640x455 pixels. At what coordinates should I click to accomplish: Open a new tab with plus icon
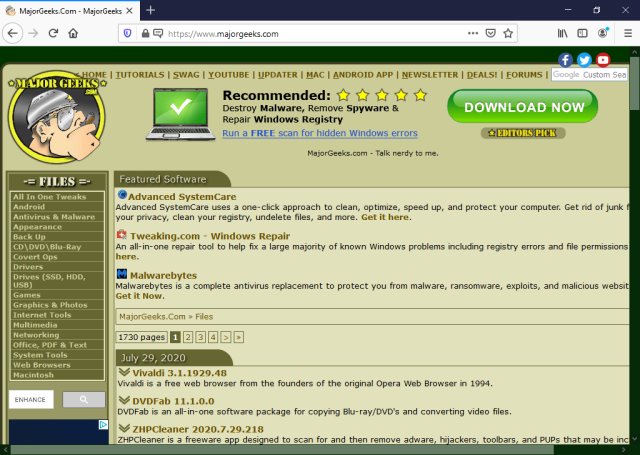pos(150,10)
